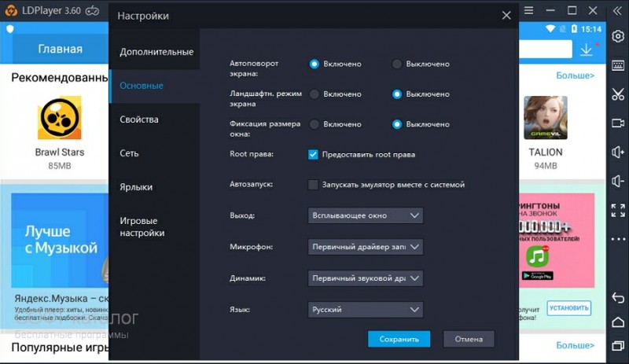
Task: Open the Язык dropdown
Action: coord(366,310)
